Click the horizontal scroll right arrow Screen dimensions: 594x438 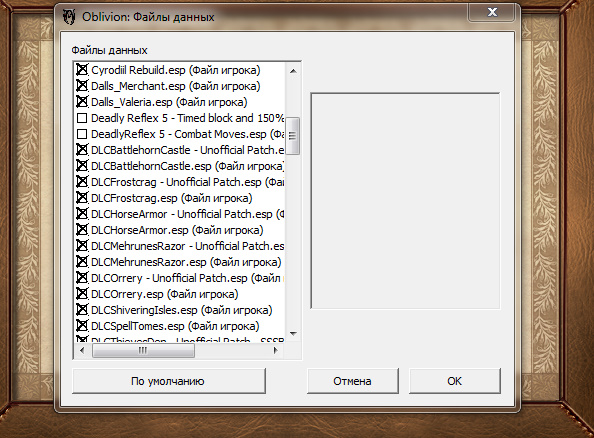tap(275, 350)
